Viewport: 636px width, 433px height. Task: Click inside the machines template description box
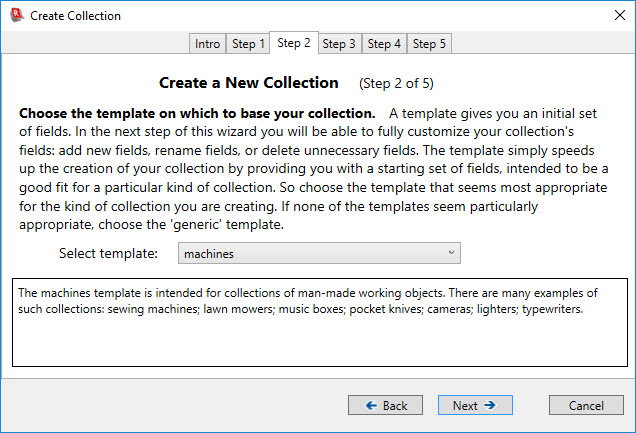click(x=317, y=340)
